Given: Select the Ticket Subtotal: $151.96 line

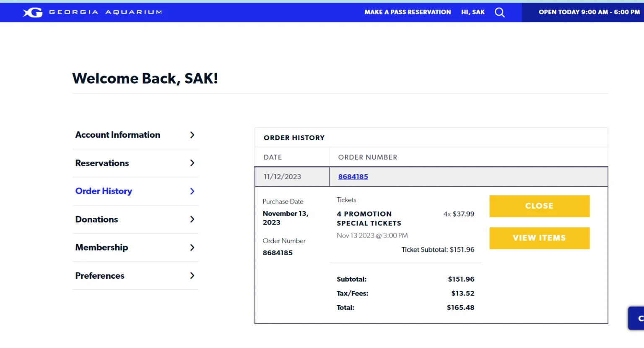Looking at the screenshot, I should [x=438, y=249].
